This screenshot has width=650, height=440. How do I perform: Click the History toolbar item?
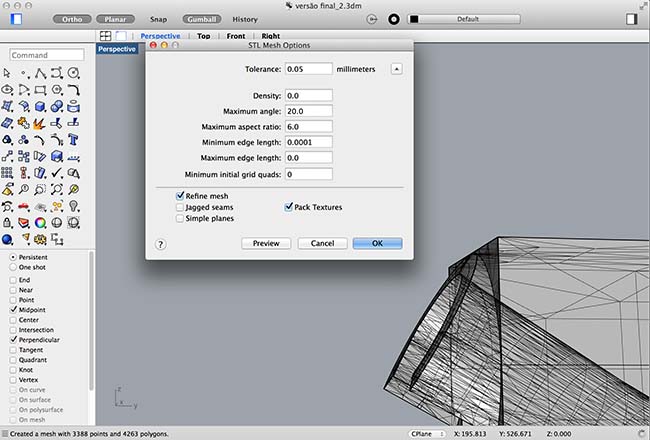point(245,19)
